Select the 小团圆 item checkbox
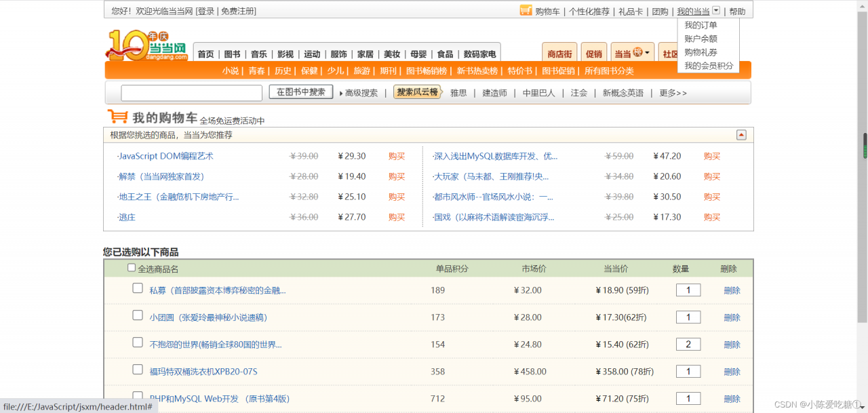This screenshot has height=413, width=868. point(138,315)
